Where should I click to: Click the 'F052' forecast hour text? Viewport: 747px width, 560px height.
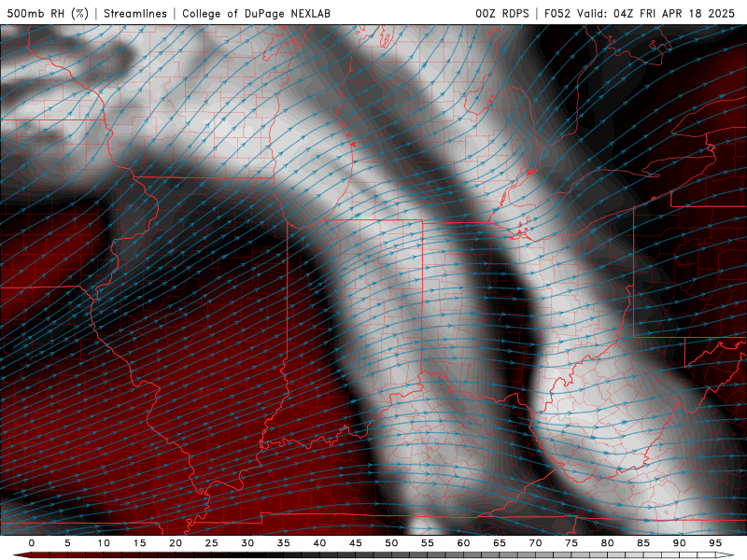557,13
